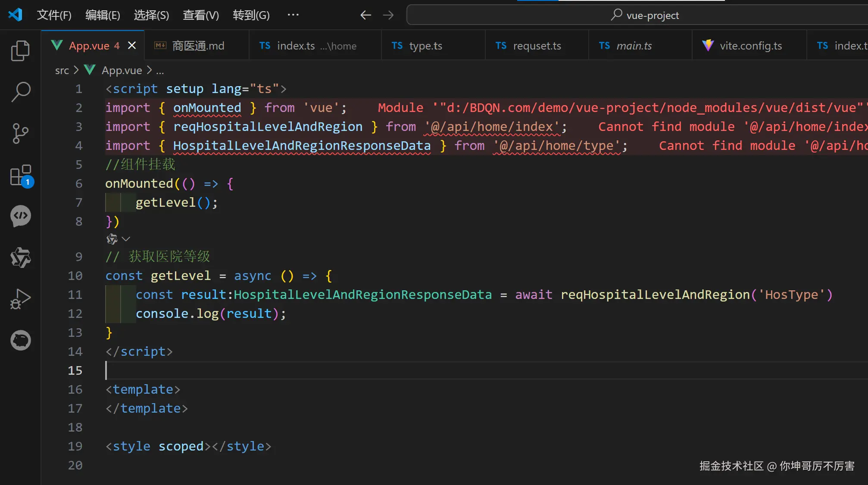868x485 pixels.
Task: Go forward with the right arrow
Action: (388, 16)
